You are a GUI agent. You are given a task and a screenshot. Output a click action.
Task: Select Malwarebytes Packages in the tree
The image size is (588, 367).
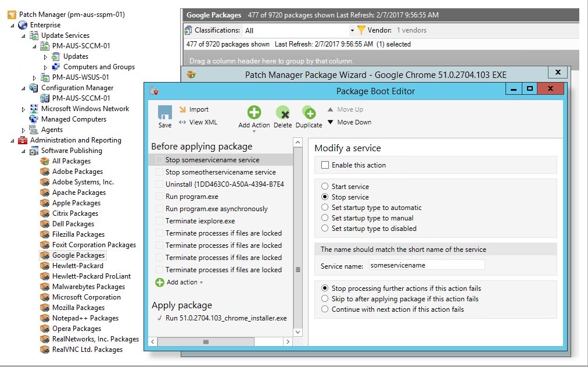click(x=88, y=286)
